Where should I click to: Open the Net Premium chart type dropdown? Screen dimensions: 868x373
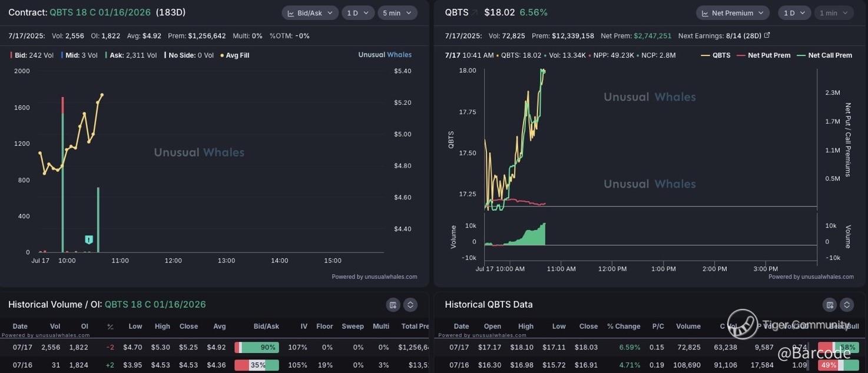click(x=733, y=13)
